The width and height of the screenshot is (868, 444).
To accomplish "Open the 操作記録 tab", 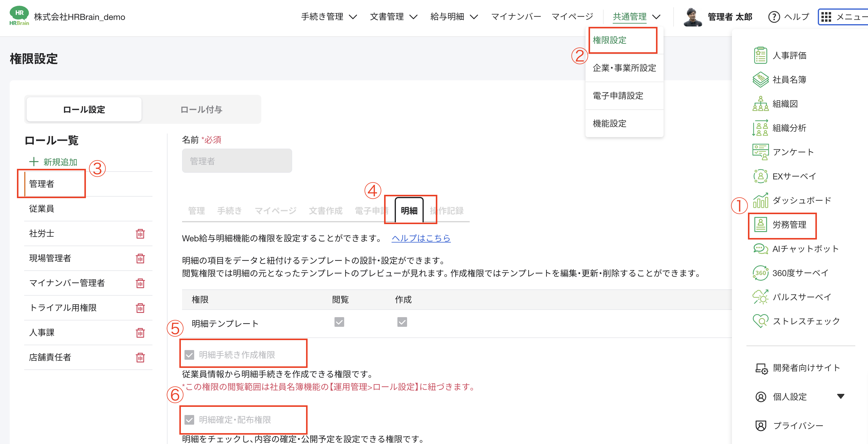I will point(447,211).
